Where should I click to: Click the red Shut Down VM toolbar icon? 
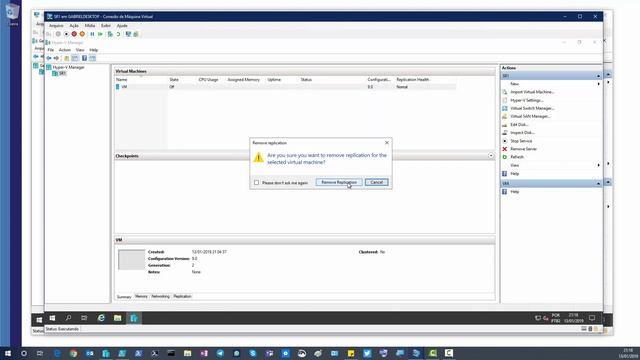[x=74, y=34]
